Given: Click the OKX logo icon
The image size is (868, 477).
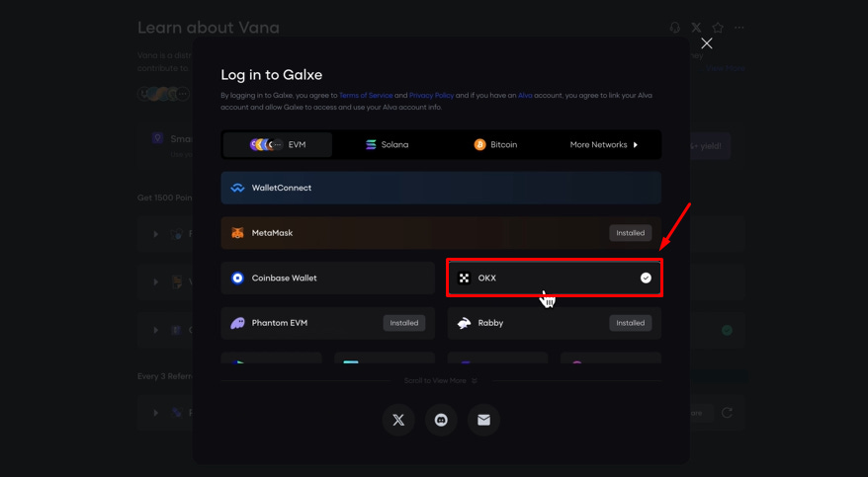Looking at the screenshot, I should 464,278.
